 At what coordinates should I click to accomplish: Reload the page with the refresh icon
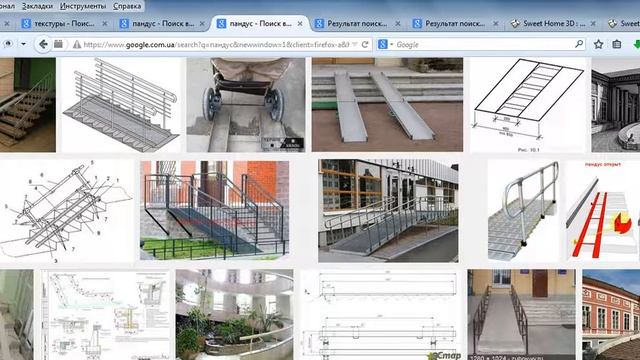pos(365,44)
